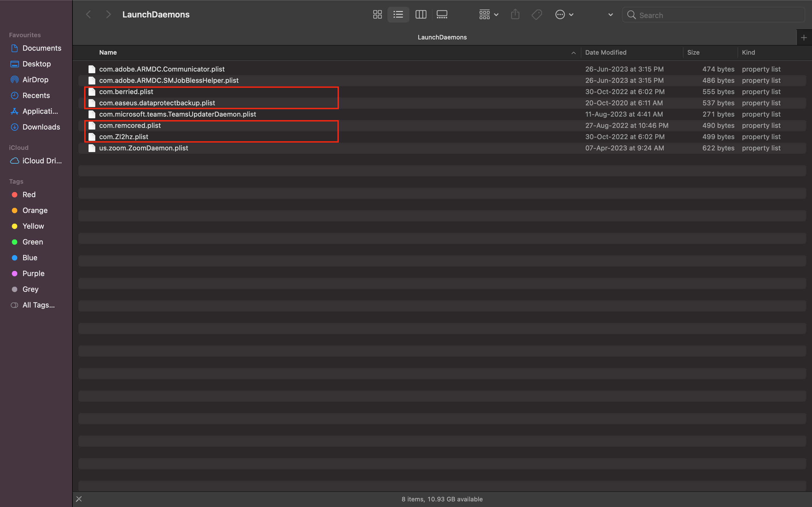Switch to column view
Screen dimensions: 812x507
click(x=420, y=14)
